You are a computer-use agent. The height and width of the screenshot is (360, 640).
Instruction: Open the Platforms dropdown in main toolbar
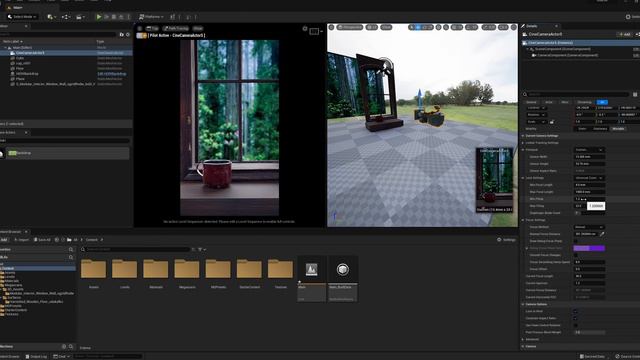pyautogui.click(x=151, y=17)
